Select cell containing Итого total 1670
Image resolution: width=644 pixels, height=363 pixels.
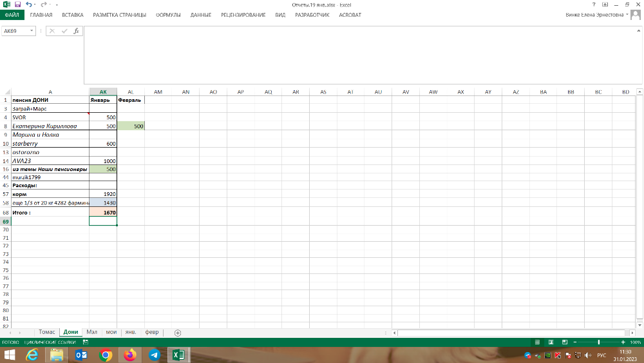coord(103,212)
